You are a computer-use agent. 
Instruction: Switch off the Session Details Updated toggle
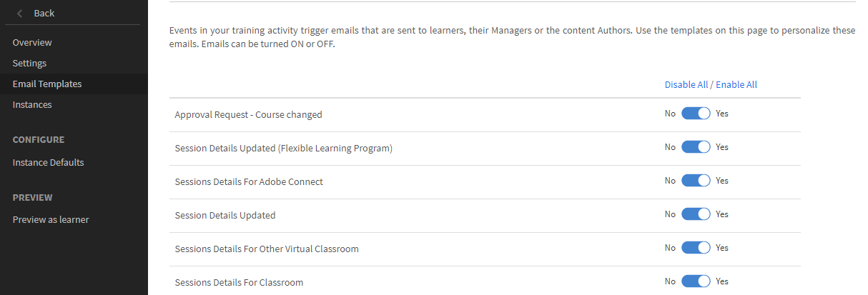[x=696, y=214]
